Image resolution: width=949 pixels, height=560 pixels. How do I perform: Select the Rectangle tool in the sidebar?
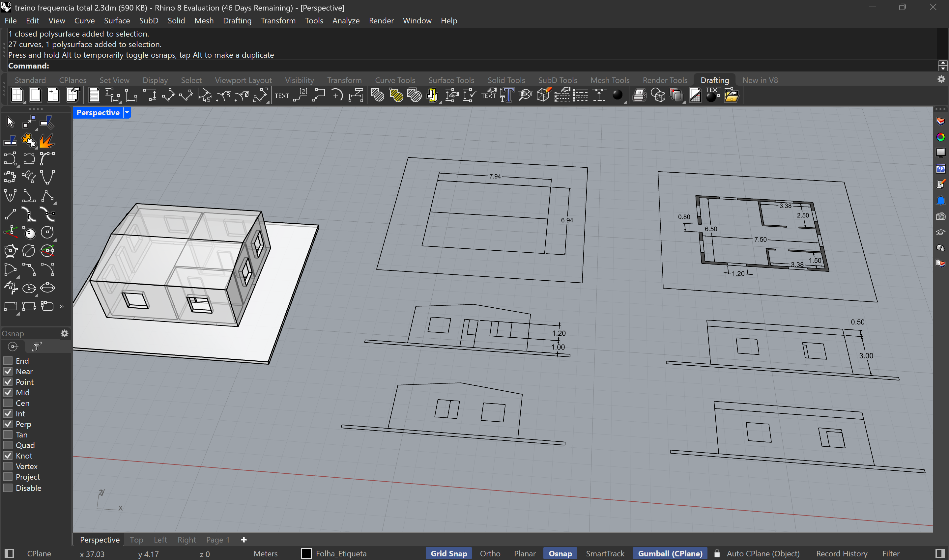(11, 306)
